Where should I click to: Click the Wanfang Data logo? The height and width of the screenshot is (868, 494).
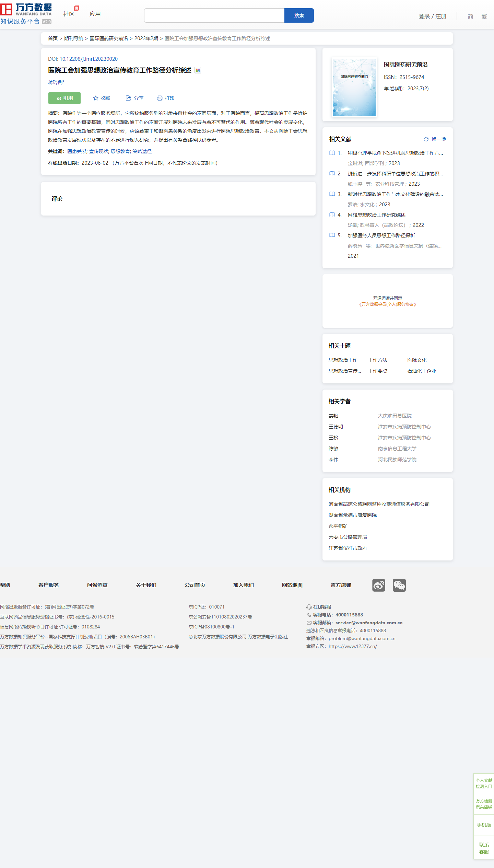point(26,14)
